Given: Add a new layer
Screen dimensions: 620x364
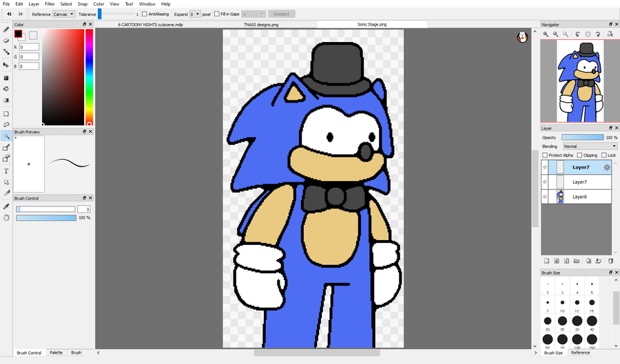Looking at the screenshot, I should 546,261.
